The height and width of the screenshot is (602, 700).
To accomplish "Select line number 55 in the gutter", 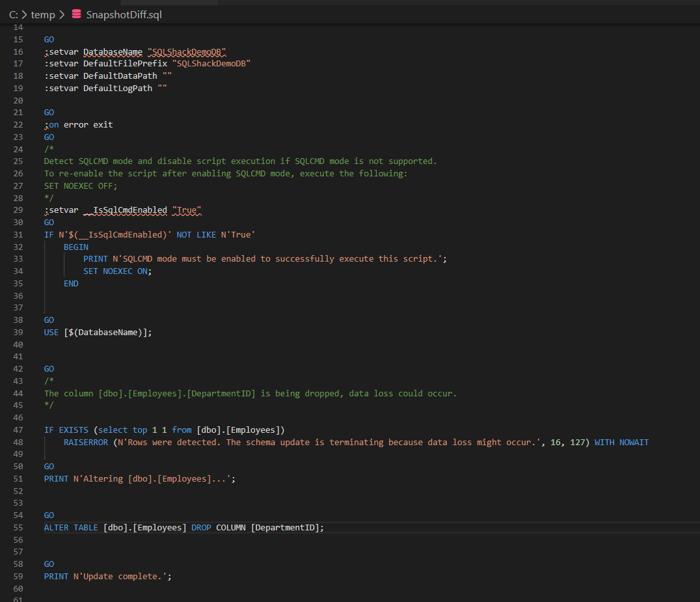I will click(x=18, y=528).
